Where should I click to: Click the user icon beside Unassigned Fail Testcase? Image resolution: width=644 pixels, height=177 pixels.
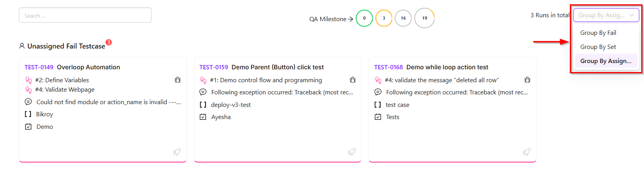click(22, 46)
